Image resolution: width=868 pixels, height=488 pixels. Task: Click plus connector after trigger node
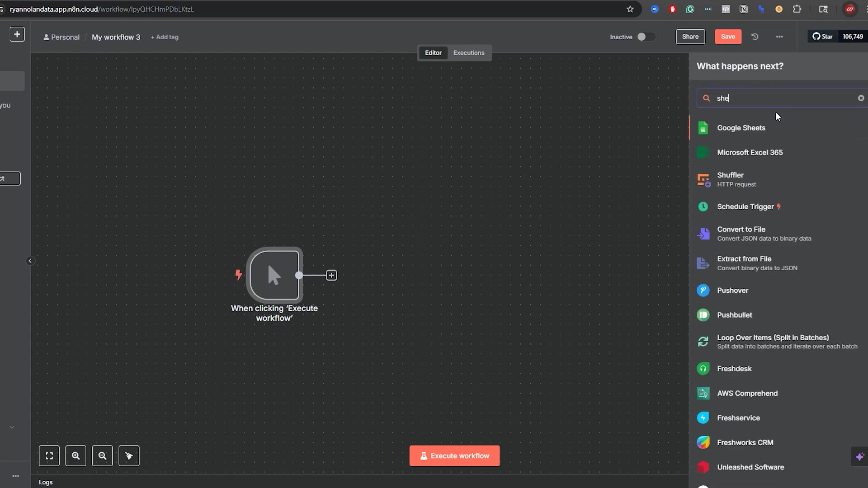331,275
